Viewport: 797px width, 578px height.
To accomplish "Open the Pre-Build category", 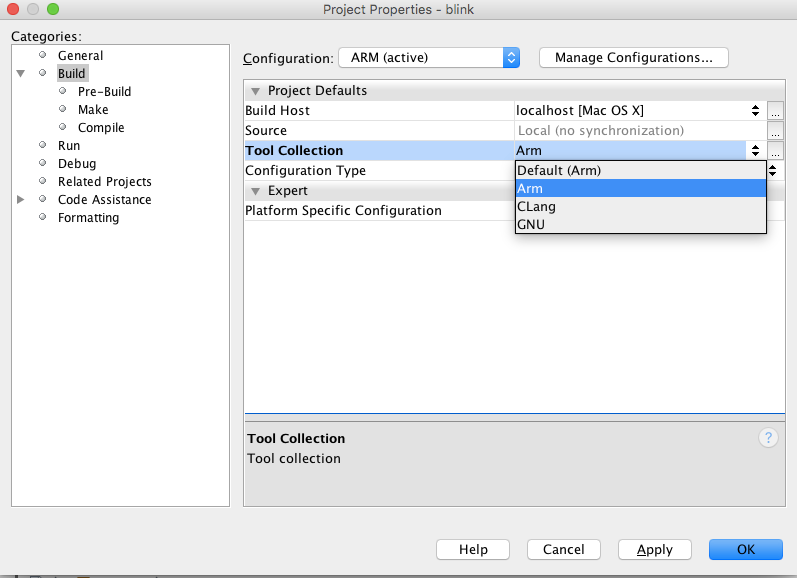I will (x=104, y=92).
